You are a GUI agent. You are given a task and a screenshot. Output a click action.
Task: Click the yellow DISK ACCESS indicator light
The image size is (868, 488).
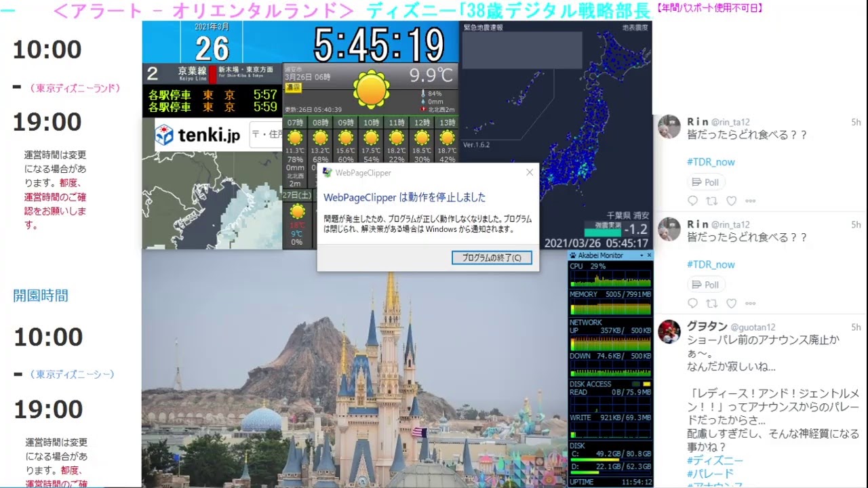(646, 384)
